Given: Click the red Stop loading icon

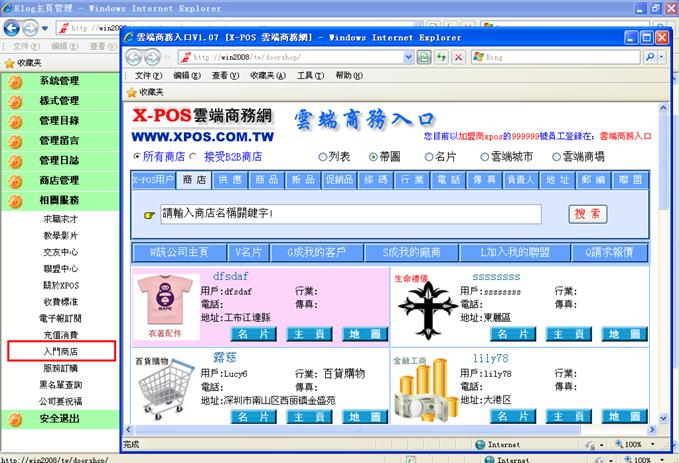Looking at the screenshot, I should (x=458, y=57).
